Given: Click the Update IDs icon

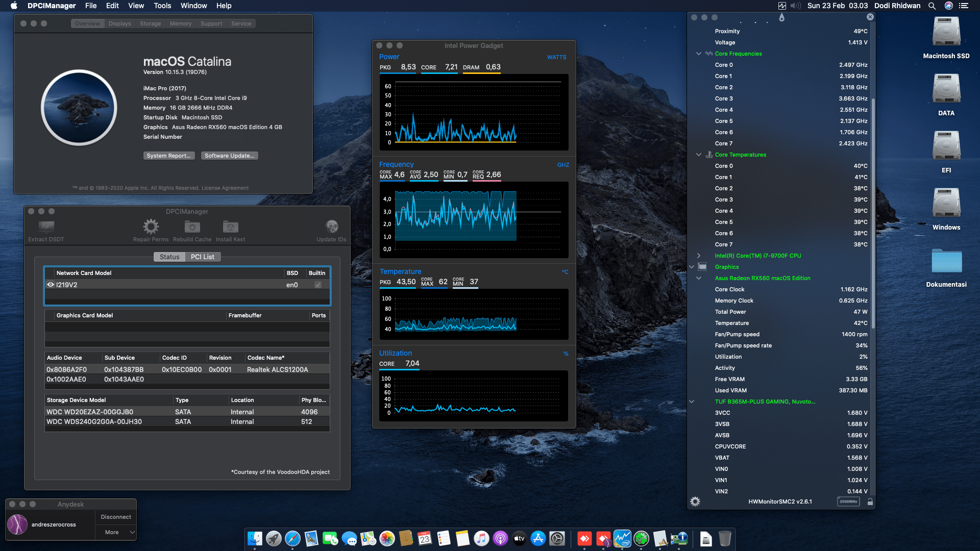Looking at the screenshot, I should 332,226.
